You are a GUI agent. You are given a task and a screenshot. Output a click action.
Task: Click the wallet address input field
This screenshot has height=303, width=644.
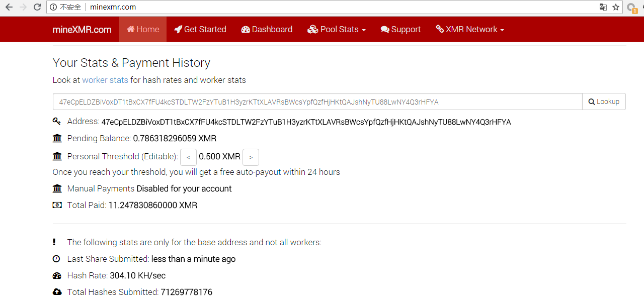point(317,102)
